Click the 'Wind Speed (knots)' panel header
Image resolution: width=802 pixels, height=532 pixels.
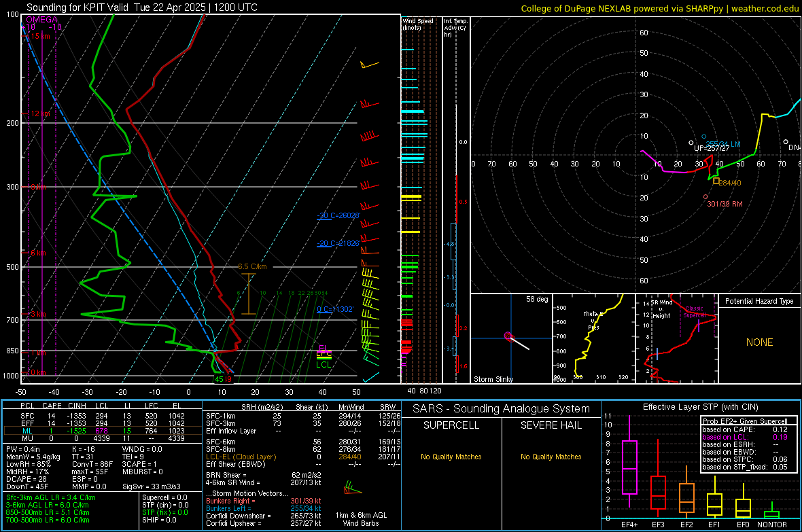[x=417, y=24]
